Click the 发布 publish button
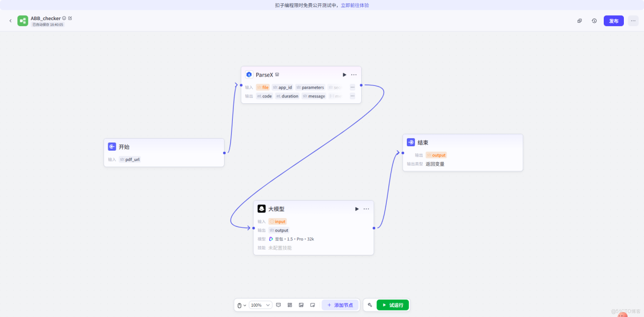This screenshot has height=317, width=644. 614,20
